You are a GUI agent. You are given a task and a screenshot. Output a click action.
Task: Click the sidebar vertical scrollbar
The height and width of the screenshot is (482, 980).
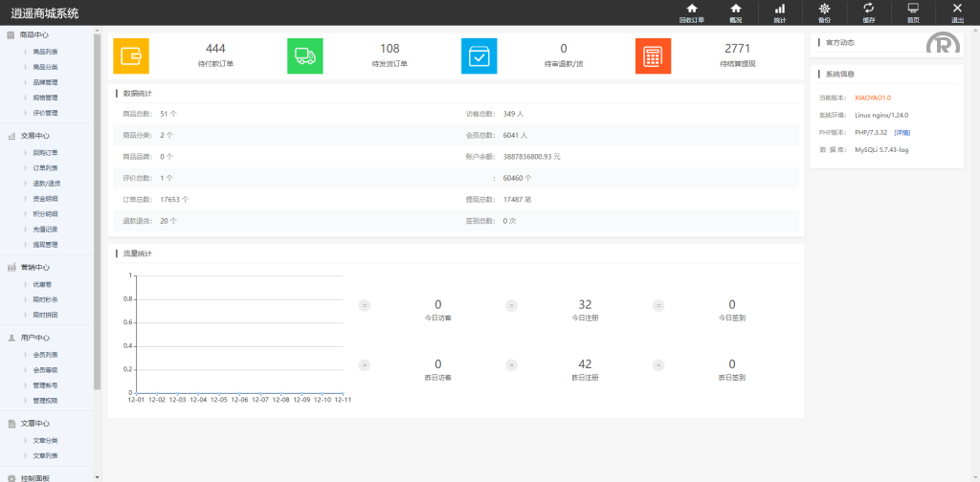[97, 210]
